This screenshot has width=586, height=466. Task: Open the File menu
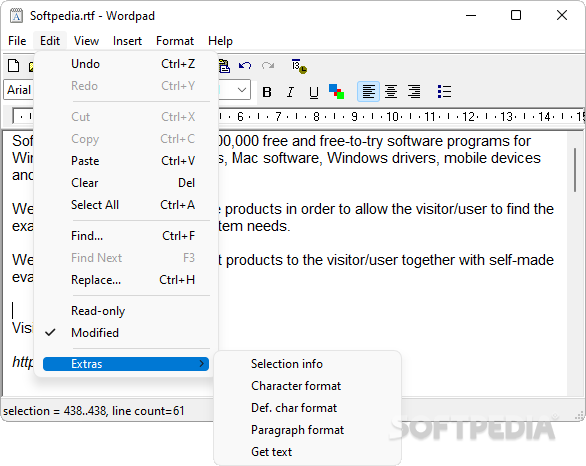(x=17, y=41)
